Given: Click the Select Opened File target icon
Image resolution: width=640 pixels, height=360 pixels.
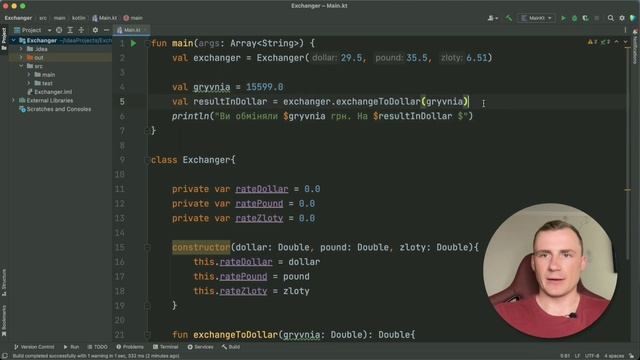Looking at the screenshot, I should pyautogui.click(x=59, y=30).
